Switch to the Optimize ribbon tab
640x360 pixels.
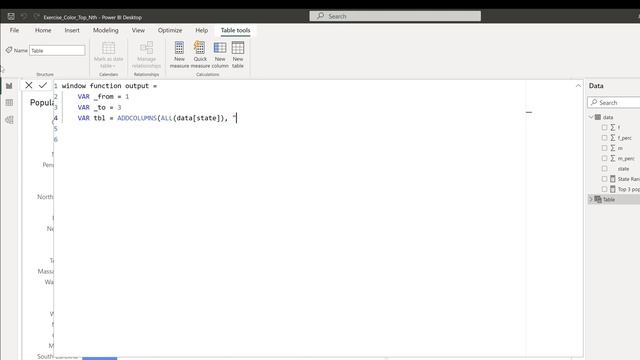[170, 30]
